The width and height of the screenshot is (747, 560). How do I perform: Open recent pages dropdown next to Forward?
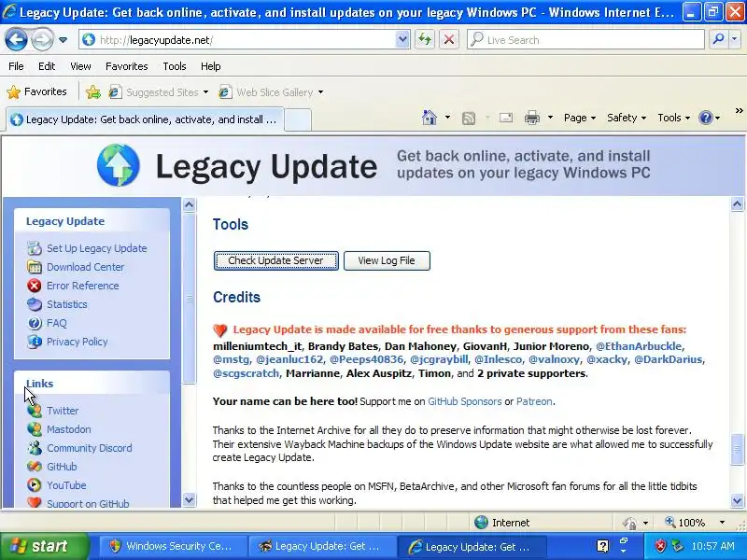[x=63, y=40]
